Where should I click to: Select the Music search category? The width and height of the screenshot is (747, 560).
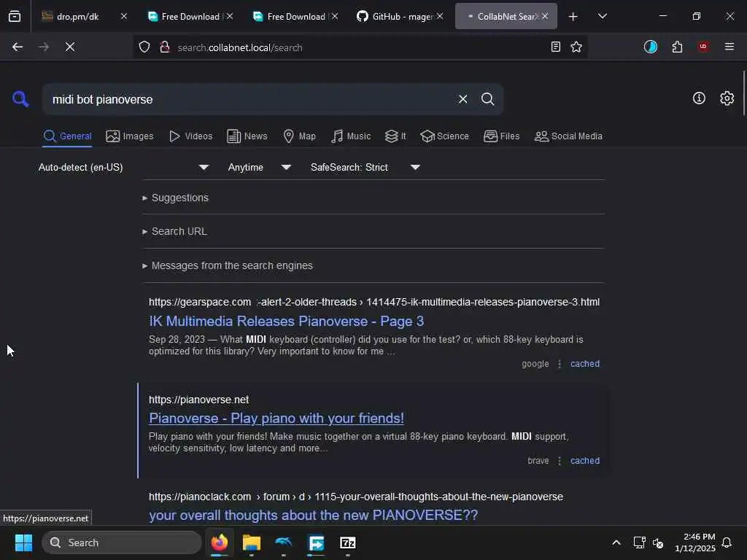351,136
